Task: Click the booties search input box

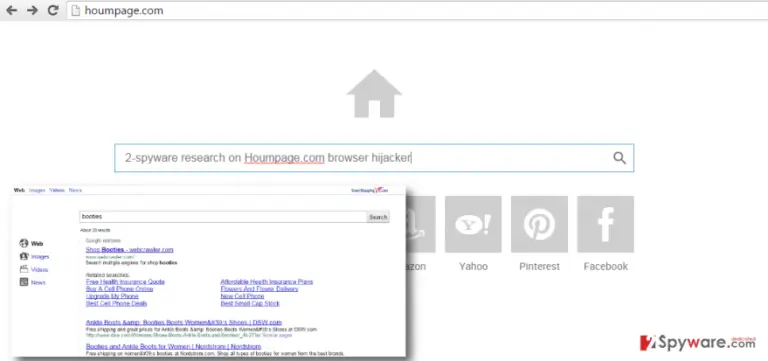Action: tap(223, 217)
